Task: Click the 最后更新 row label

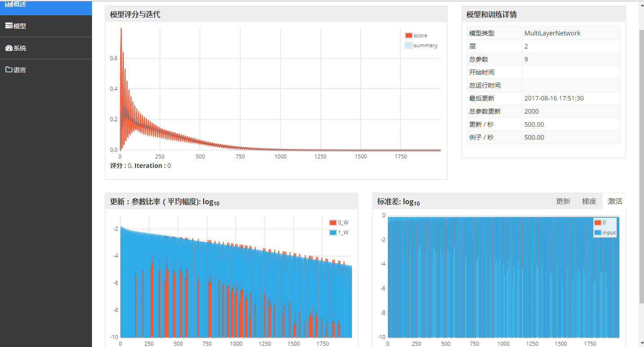Action: pyautogui.click(x=482, y=98)
